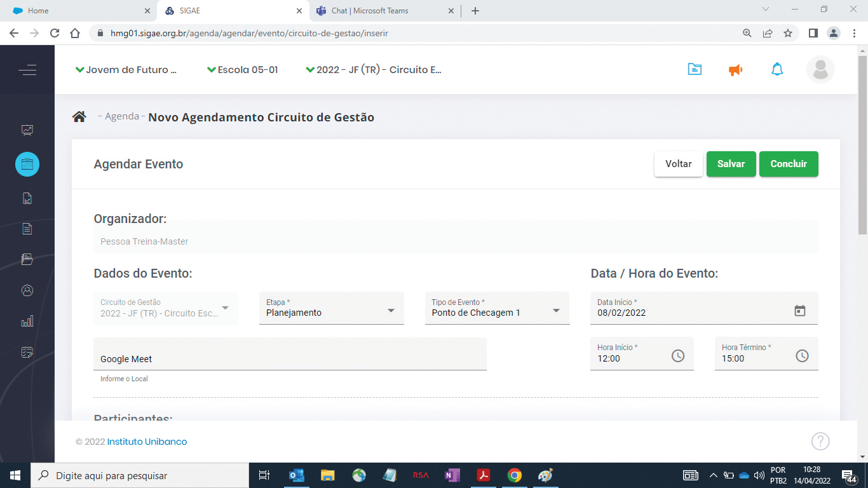This screenshot has width=868, height=488.
Task: Open the user profile circle sidebar icon
Action: (27, 290)
